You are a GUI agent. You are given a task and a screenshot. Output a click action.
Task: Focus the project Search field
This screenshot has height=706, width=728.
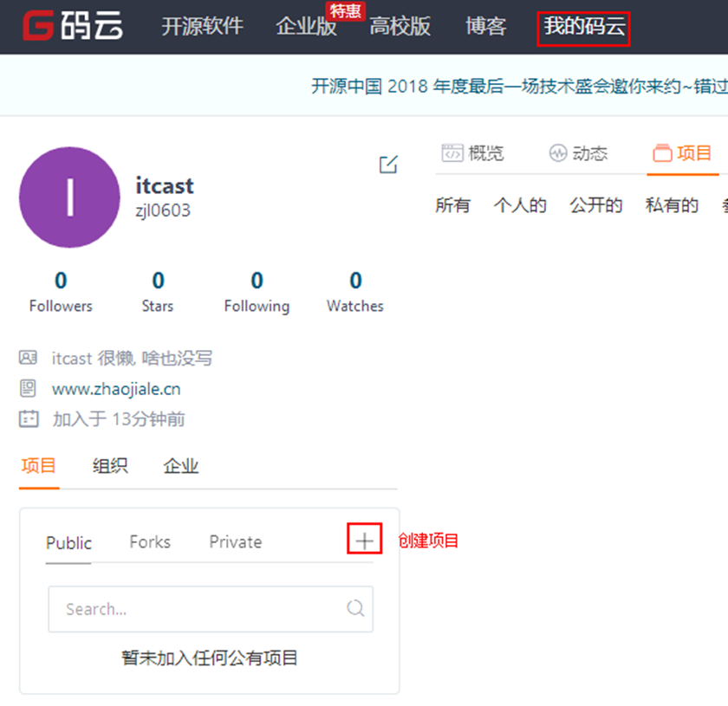pos(211,608)
